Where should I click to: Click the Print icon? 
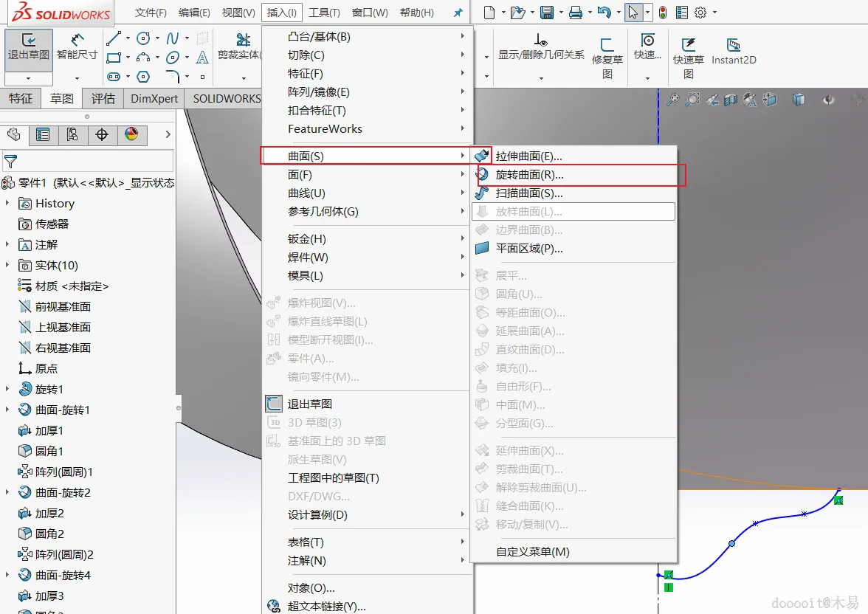pyautogui.click(x=576, y=13)
